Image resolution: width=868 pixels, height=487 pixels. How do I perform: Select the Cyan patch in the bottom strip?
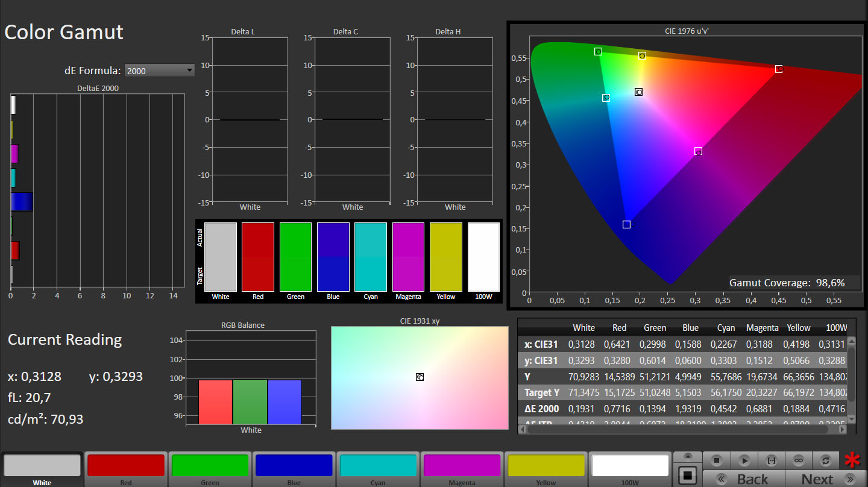click(378, 466)
